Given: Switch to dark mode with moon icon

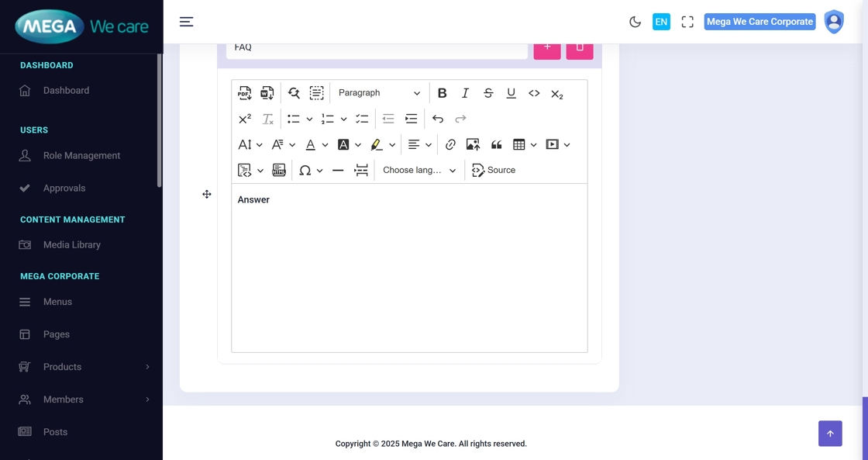Looking at the screenshot, I should pos(635,22).
